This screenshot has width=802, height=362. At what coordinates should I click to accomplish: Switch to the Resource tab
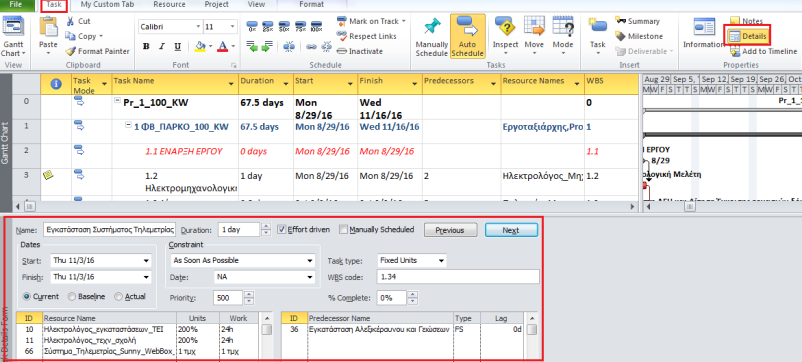pyautogui.click(x=169, y=5)
